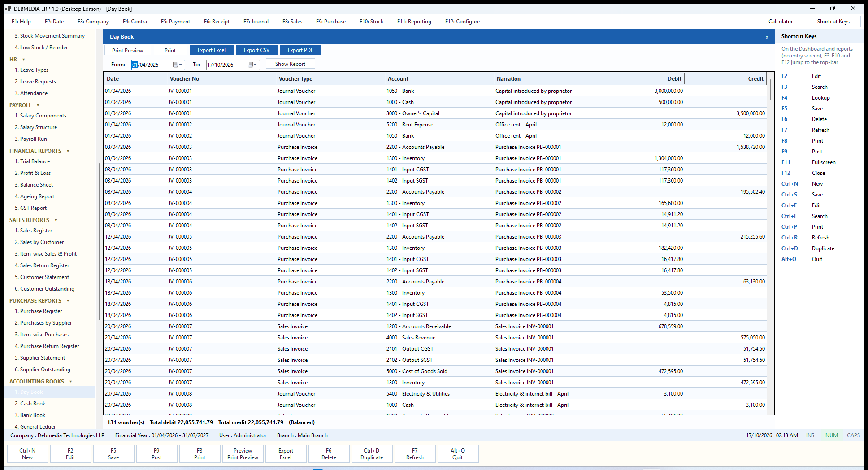Open Purchase Return Register
The width and height of the screenshot is (868, 470).
pos(49,346)
